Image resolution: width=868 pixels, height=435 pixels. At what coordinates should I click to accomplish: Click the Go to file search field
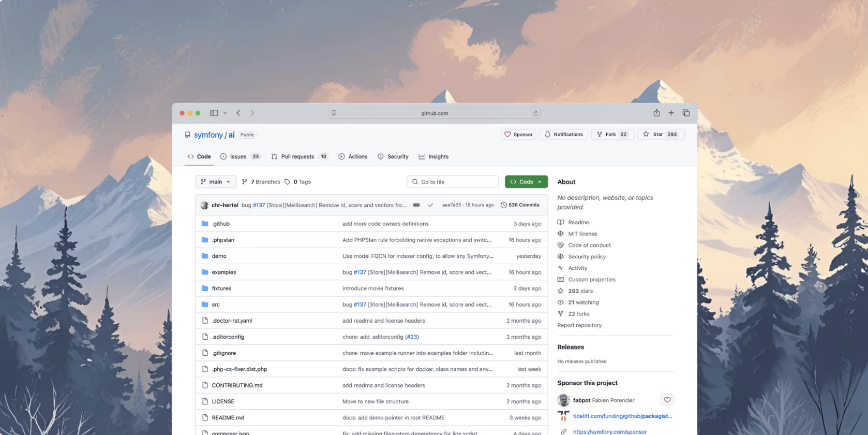453,182
